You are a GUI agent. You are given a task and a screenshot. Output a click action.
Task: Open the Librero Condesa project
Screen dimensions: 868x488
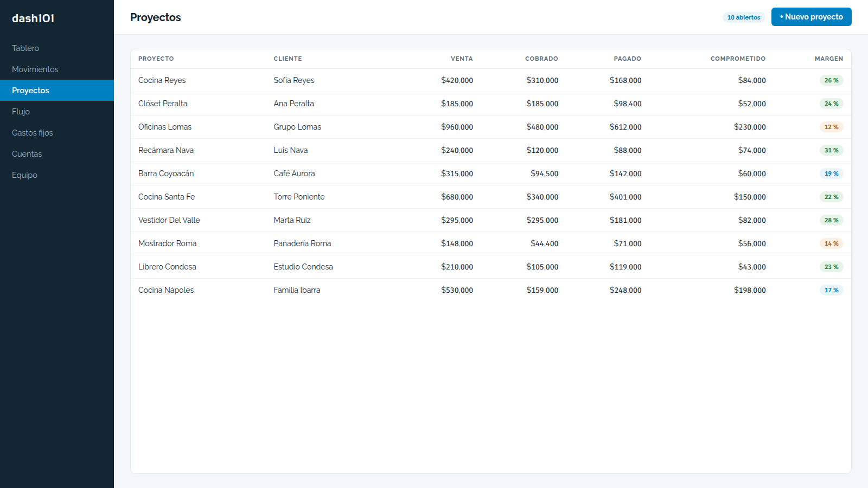point(491,267)
